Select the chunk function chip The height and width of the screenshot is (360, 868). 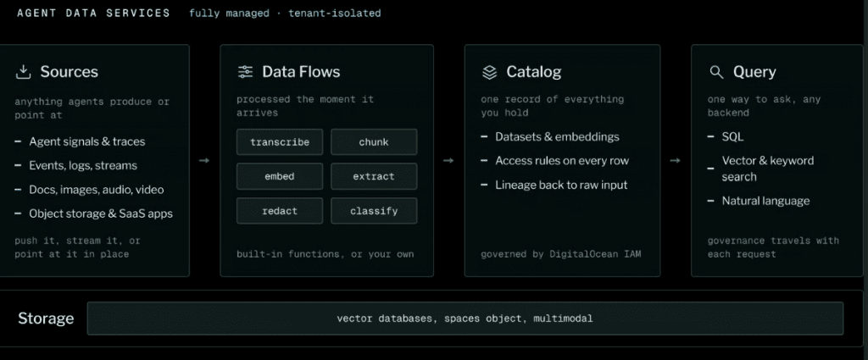pyautogui.click(x=374, y=142)
